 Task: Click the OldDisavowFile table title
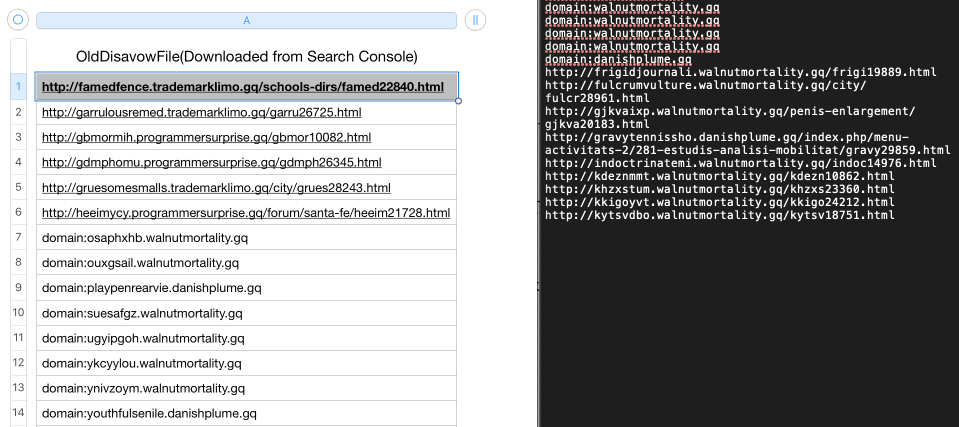[246, 57]
